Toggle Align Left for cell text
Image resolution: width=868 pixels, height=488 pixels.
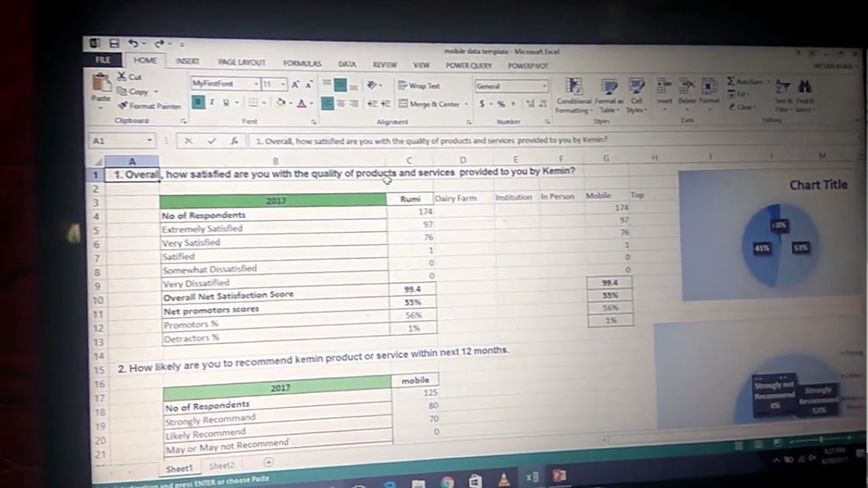pos(327,104)
